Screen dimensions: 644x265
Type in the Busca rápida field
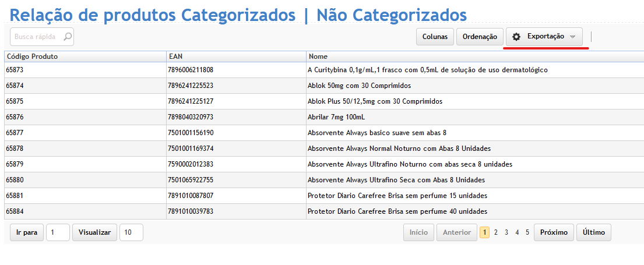(36, 37)
